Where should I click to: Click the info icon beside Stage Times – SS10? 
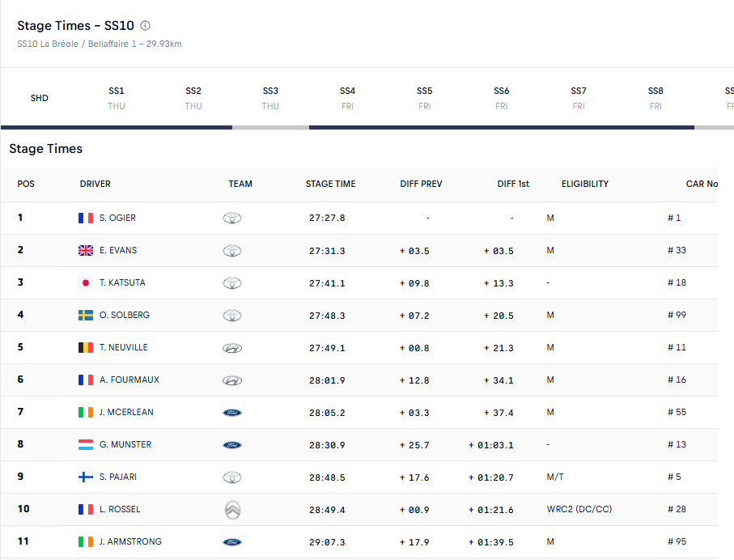coord(145,26)
